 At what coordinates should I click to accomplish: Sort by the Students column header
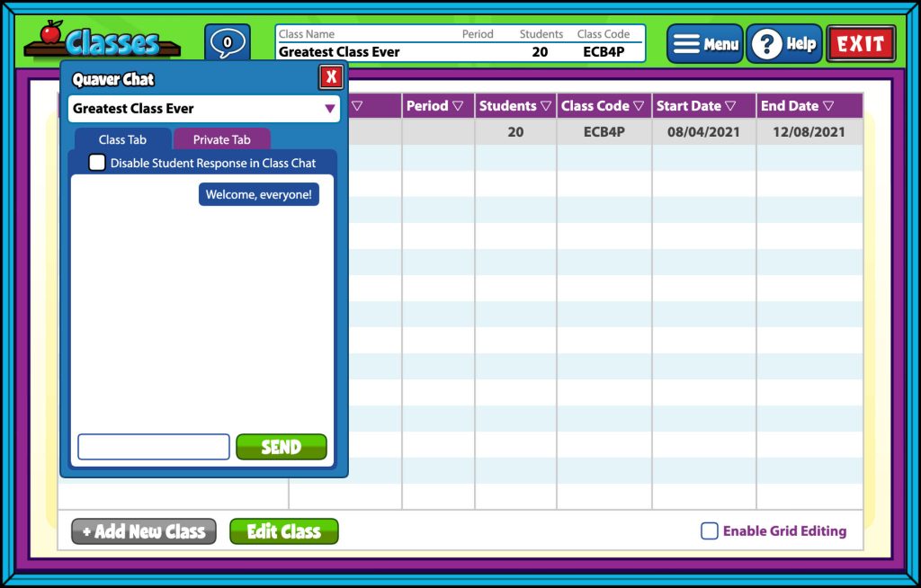[x=515, y=106]
